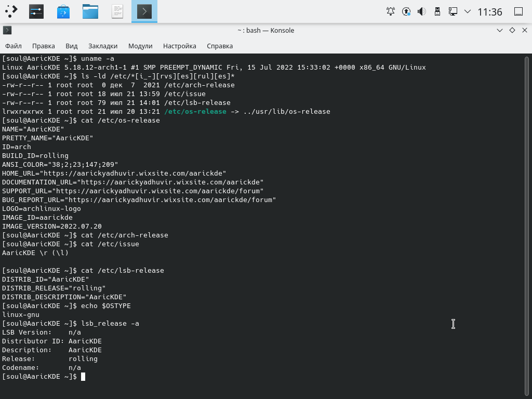This screenshot has width=532, height=399.
Task: Click the linux-gnu output line
Action: (x=21, y=314)
